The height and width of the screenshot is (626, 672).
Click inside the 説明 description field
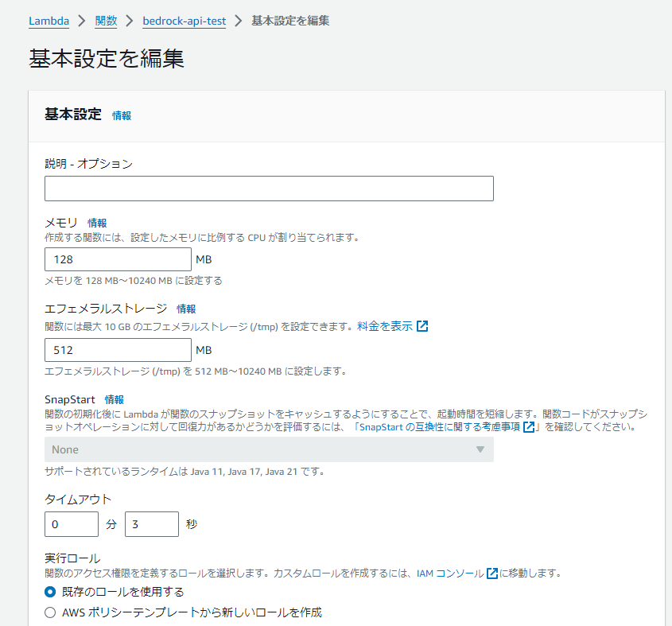[x=268, y=189]
